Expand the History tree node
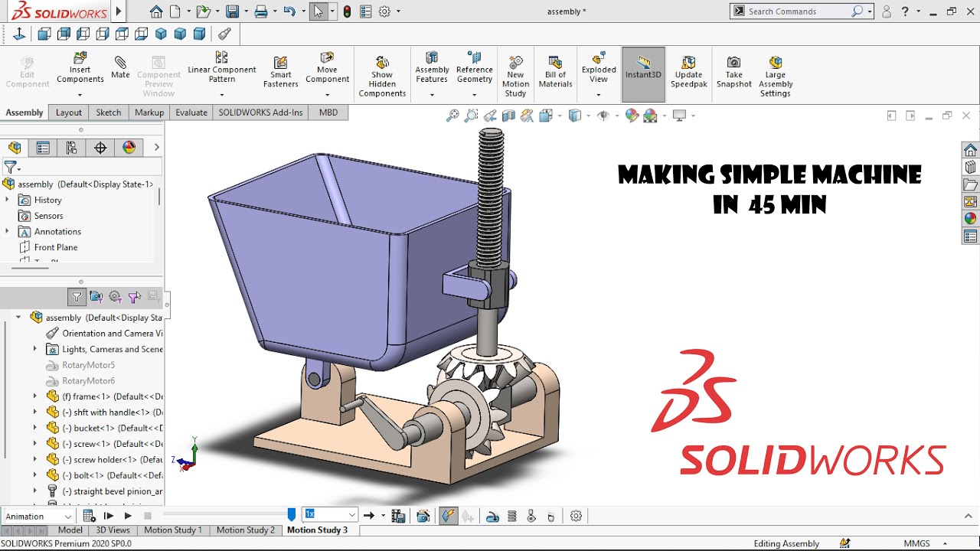 pyautogui.click(x=8, y=200)
